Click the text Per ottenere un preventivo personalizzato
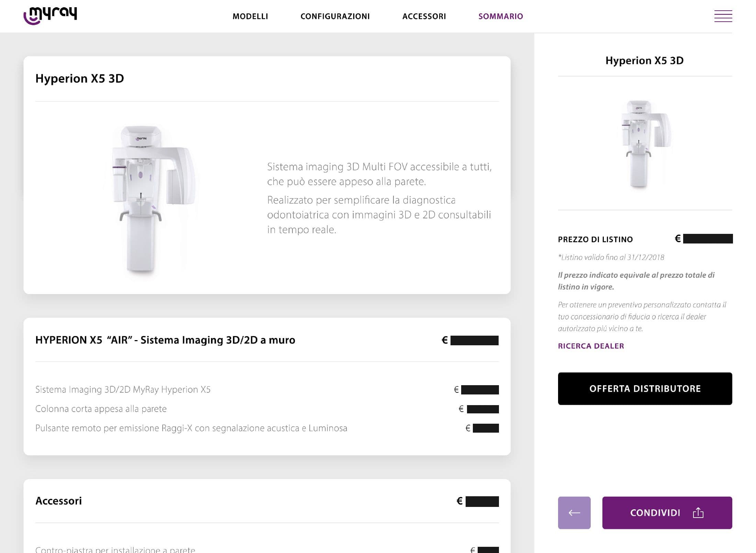The height and width of the screenshot is (553, 756). click(642, 316)
